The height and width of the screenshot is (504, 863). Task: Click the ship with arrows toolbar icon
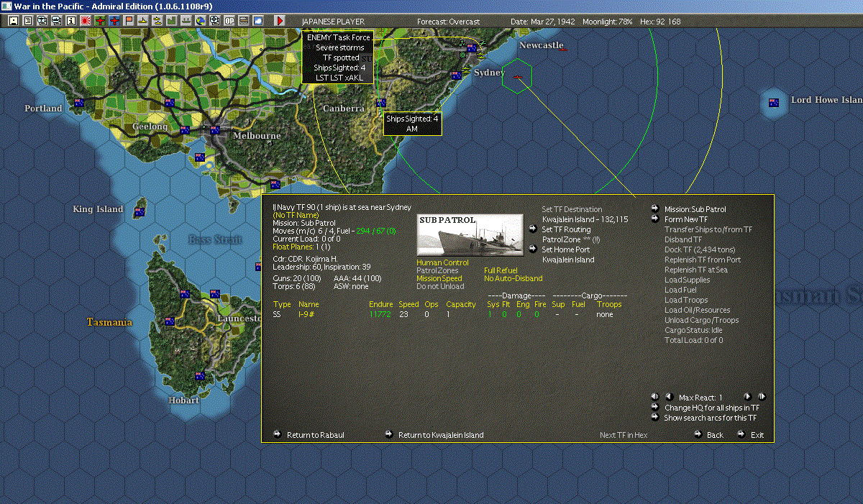186,21
